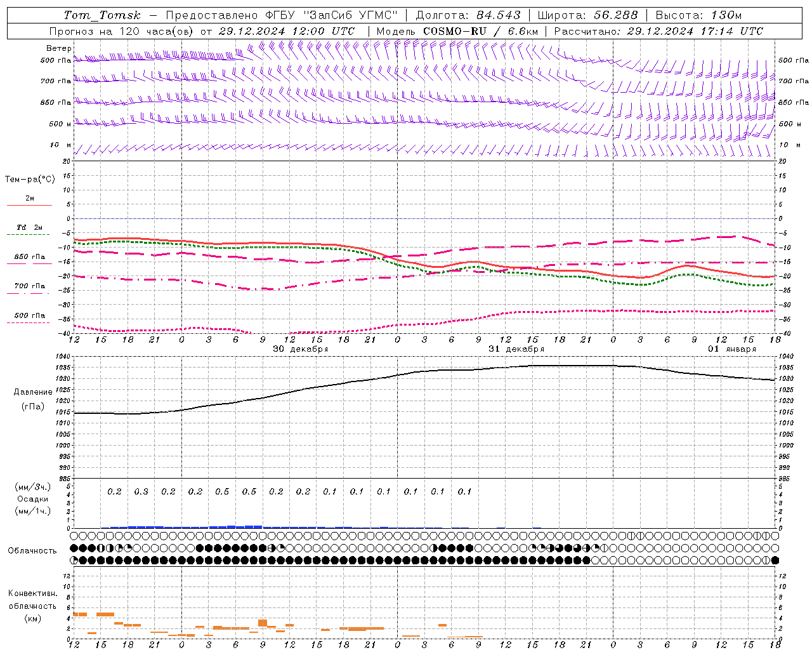This screenshot has width=812, height=650.
Task: Click '500 гПа' in the temperature legend
Action: coord(30,315)
